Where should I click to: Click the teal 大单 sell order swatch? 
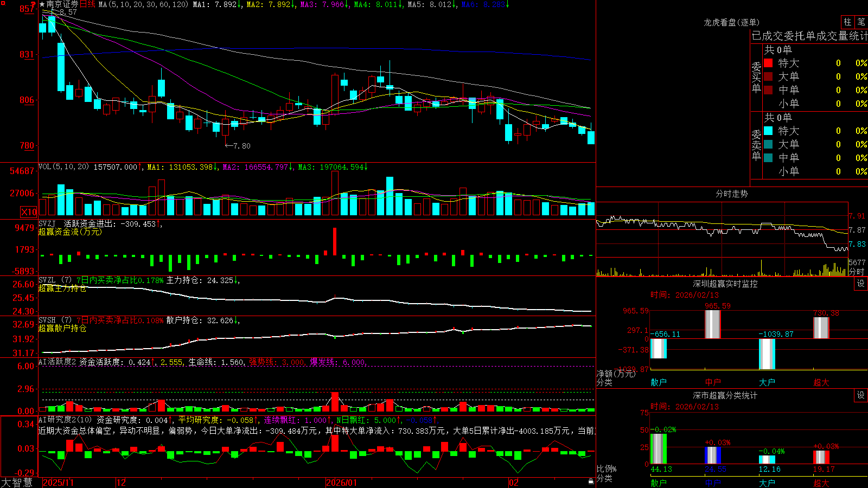pyautogui.click(x=768, y=144)
